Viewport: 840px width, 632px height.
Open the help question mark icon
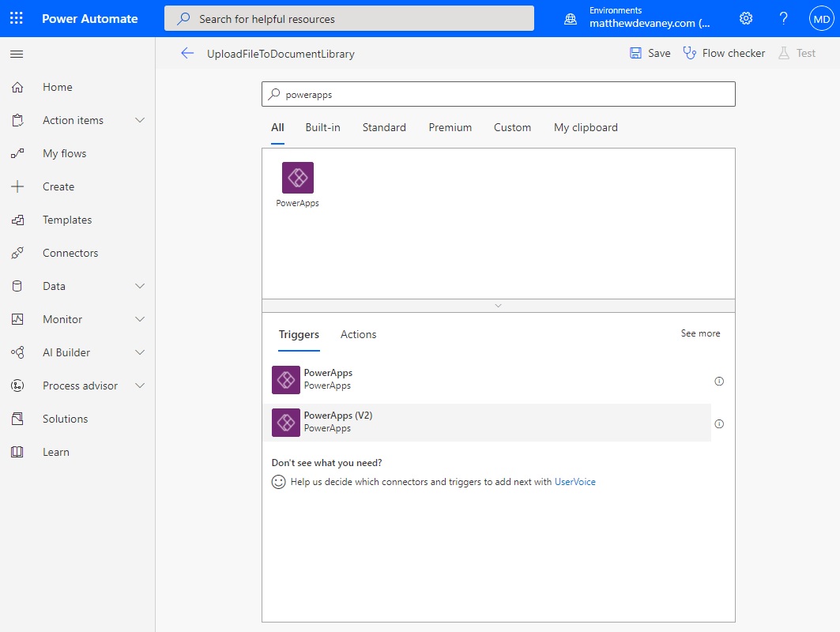(x=783, y=18)
